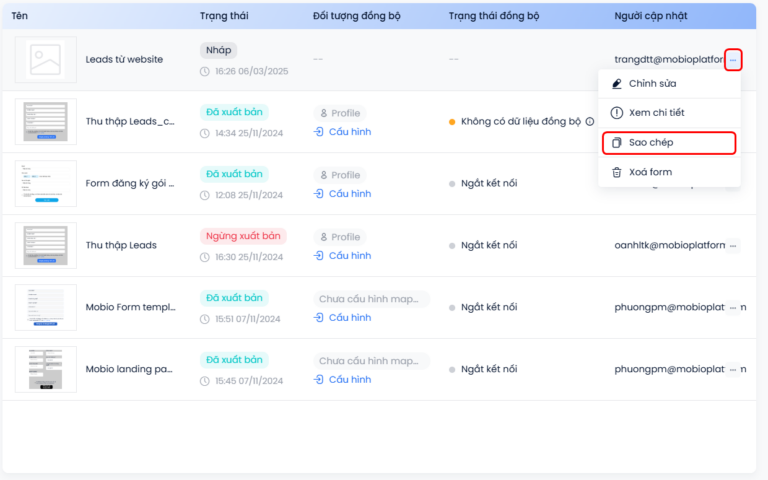The height and width of the screenshot is (480, 768).
Task: Click Cấu hình link in Mobio Form templ row
Action: (x=349, y=318)
